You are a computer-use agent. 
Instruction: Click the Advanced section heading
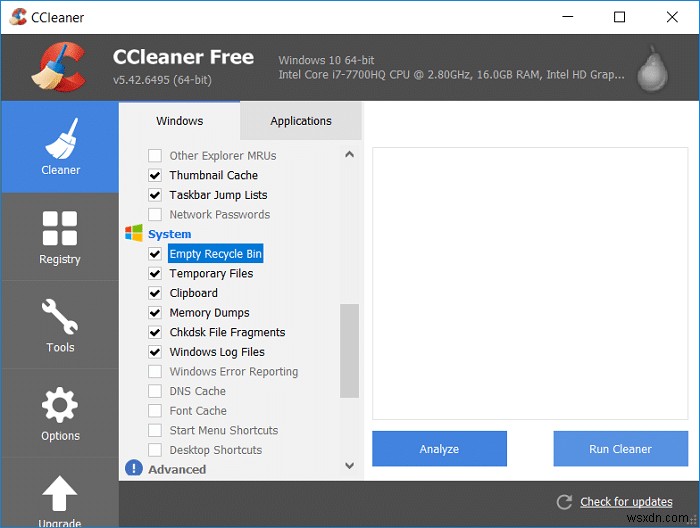177,469
